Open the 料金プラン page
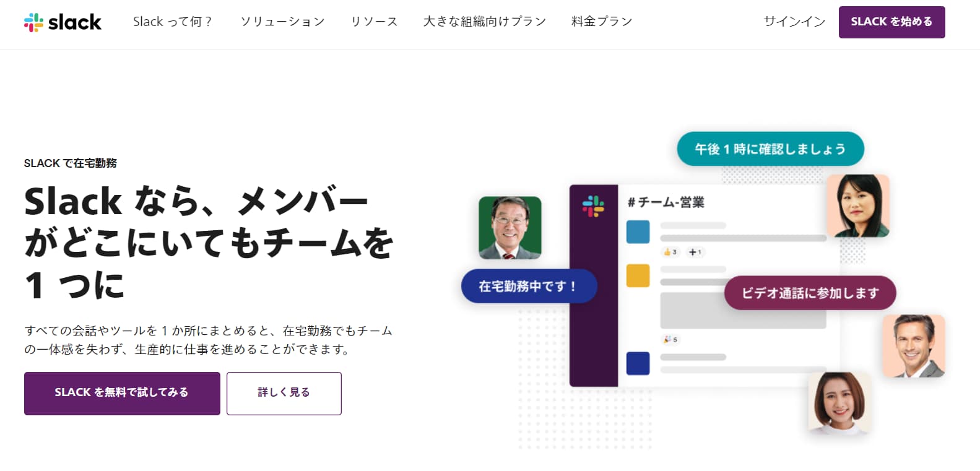Image resolution: width=980 pixels, height=471 pixels. click(602, 22)
